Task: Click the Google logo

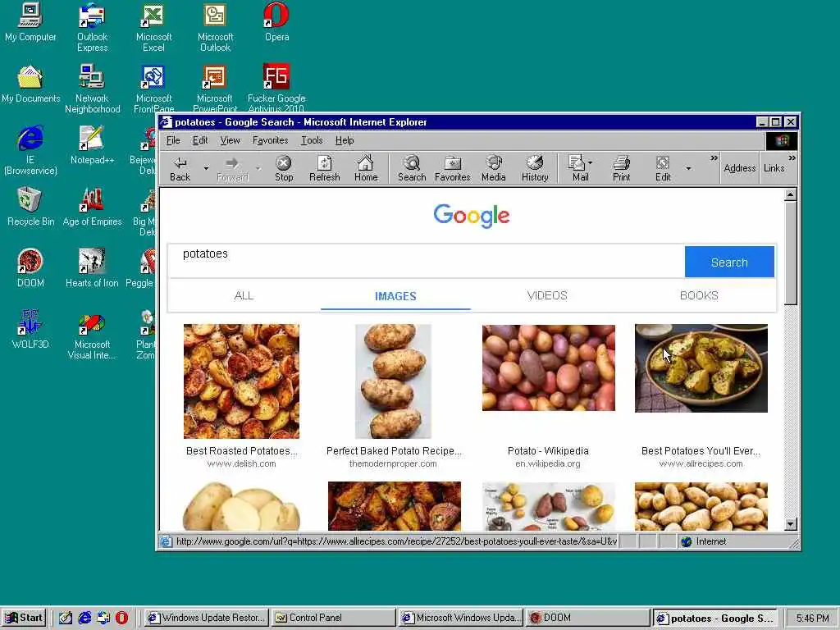Action: [472, 216]
